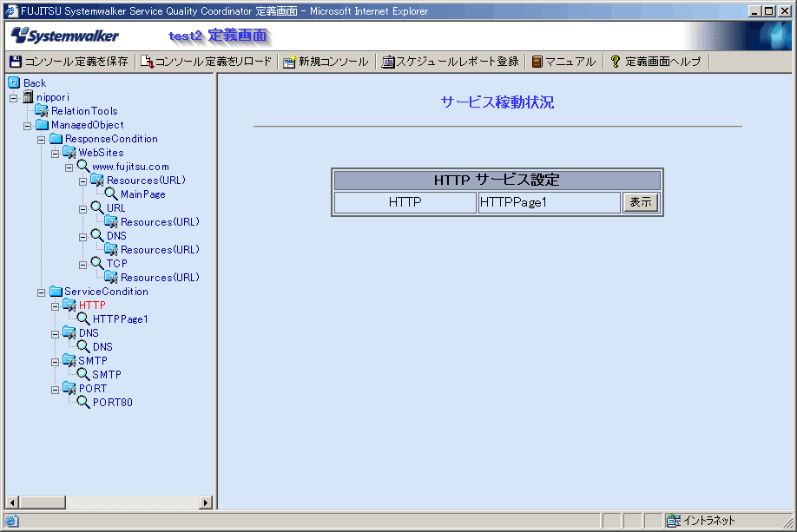This screenshot has width=797, height=532.
Task: Click the HTTP cell in settings table
Action: [x=405, y=202]
